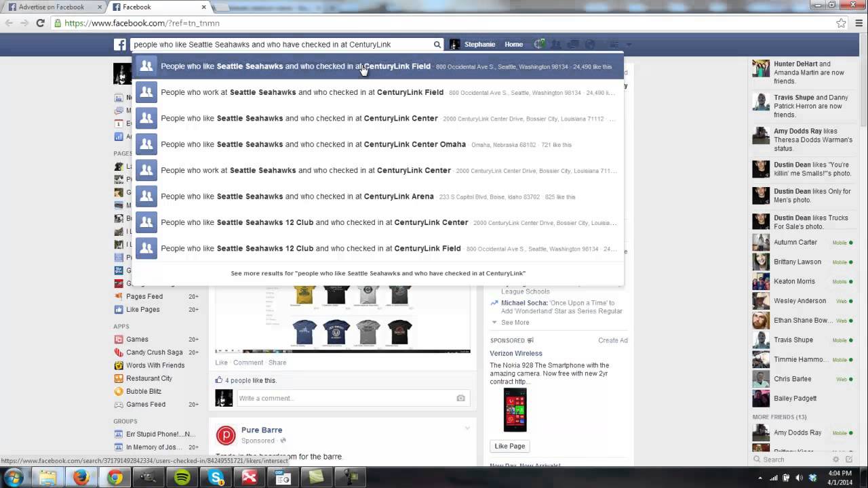
Task: Open chat with Brittany Lawson
Action: tap(803, 262)
